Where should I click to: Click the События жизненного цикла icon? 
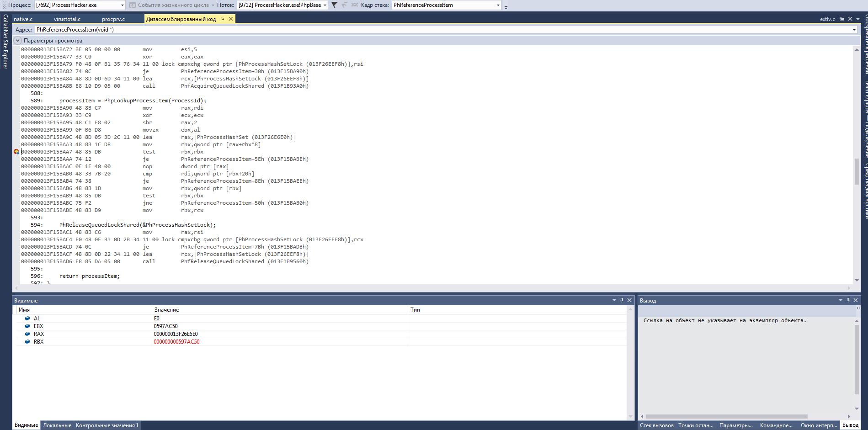pyautogui.click(x=133, y=5)
